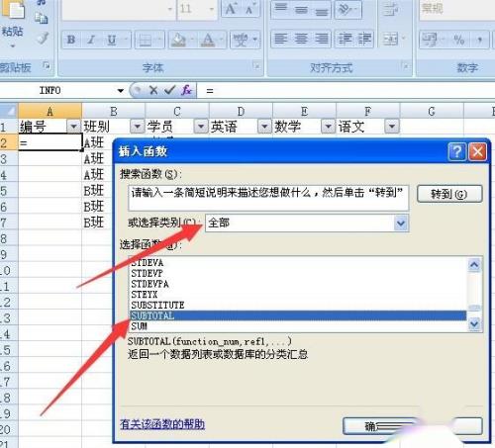Select SUM in the function list

(298, 326)
